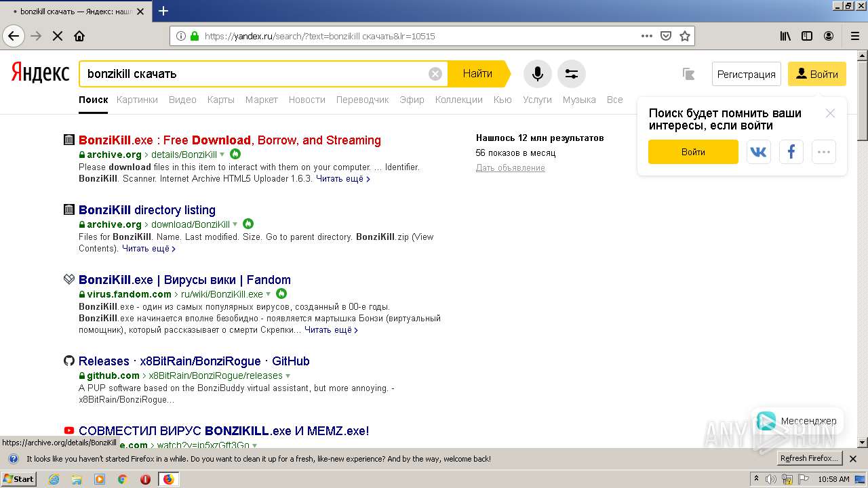The image size is (868, 488).
Task: Expand 'Читать ещё' for Fandom result
Action: (332, 330)
